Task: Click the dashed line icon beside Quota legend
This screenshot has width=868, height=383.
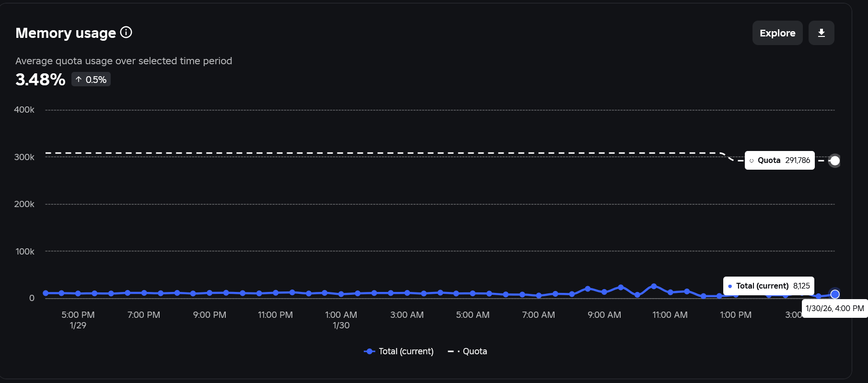Action: click(x=453, y=351)
